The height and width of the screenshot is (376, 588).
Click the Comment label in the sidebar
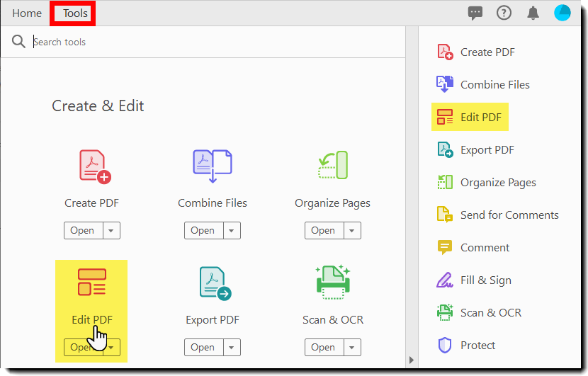click(x=485, y=247)
